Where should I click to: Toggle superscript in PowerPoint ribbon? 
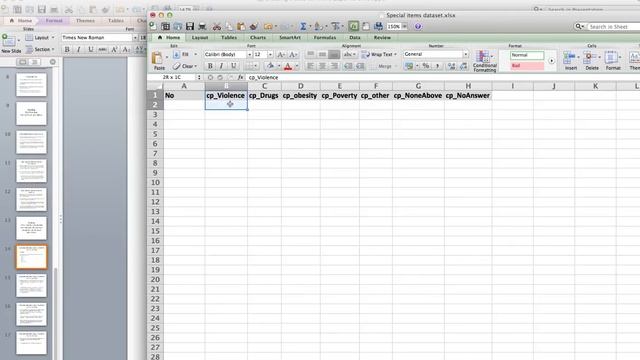114,49
